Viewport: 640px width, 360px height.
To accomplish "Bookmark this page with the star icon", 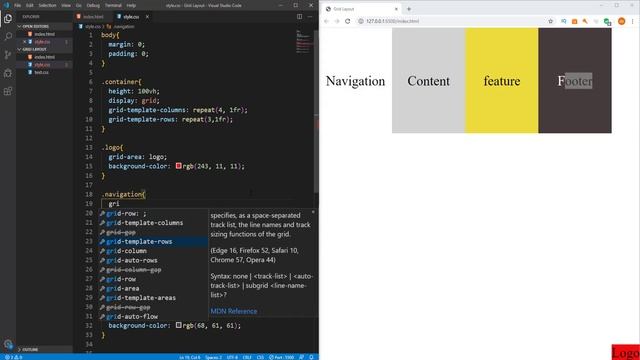I will point(550,21).
